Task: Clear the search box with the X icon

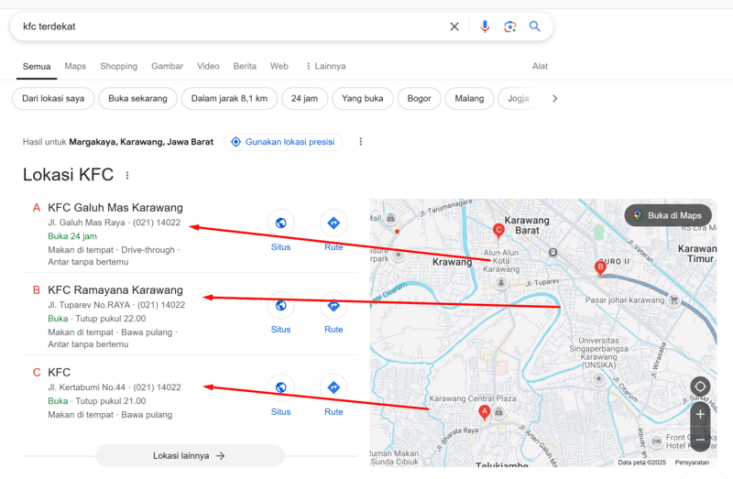Action: 454,27
